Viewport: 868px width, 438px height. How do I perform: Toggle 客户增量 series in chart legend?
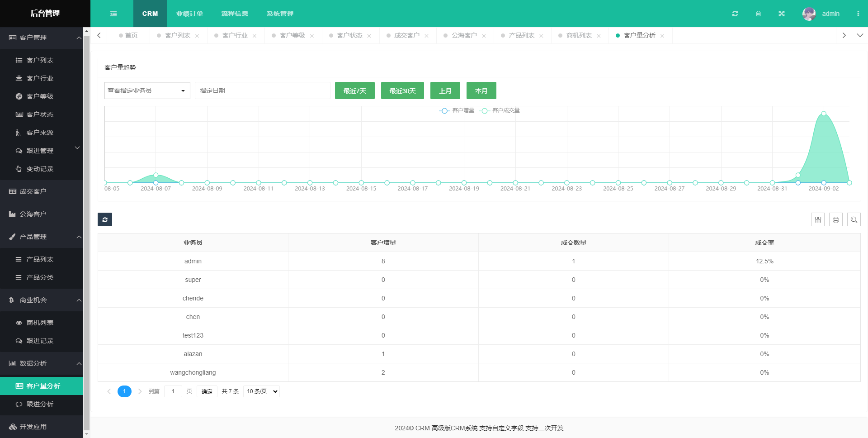457,110
